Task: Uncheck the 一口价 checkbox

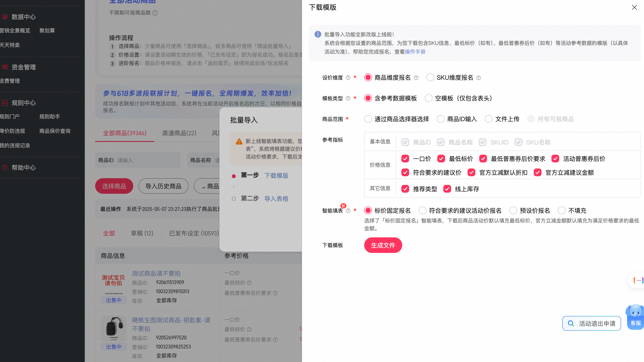Action: (x=405, y=159)
